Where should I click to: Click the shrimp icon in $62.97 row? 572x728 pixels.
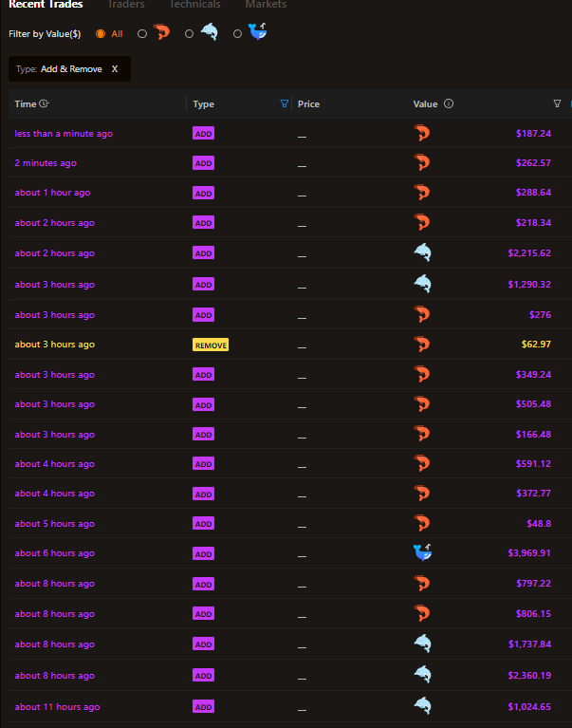pos(422,344)
